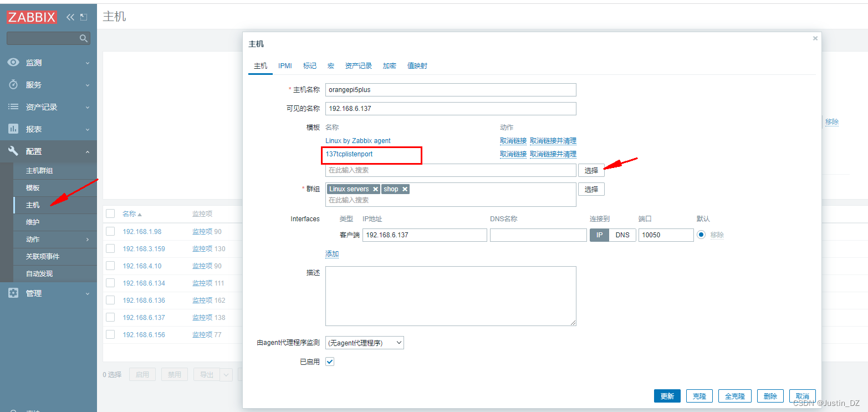Screen dimensions: 868x412
Task: Open the 导出 dropdown arrow
Action: point(226,374)
